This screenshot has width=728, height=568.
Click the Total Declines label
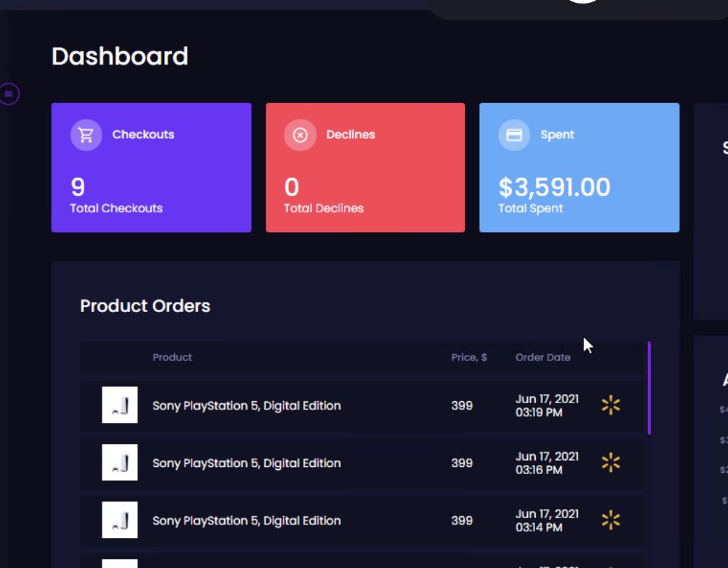323,208
